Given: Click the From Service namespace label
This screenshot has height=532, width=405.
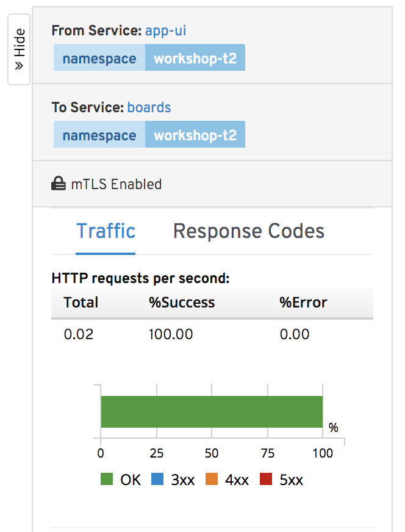Looking at the screenshot, I should [99, 58].
